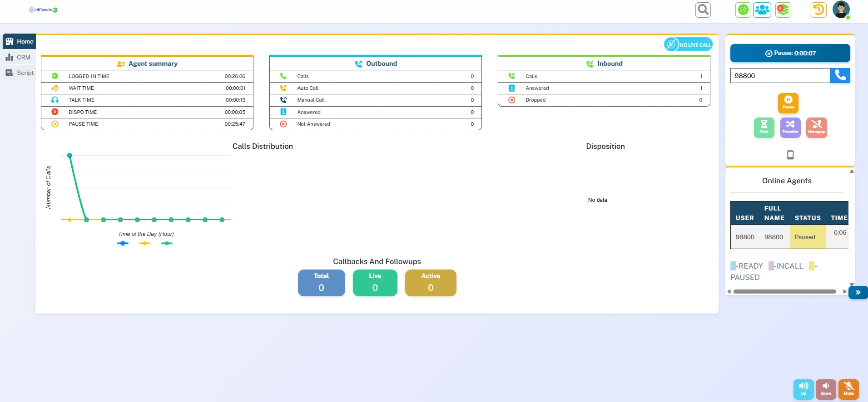Focus the phone number field showing 98800
868x402 pixels.
(780, 76)
